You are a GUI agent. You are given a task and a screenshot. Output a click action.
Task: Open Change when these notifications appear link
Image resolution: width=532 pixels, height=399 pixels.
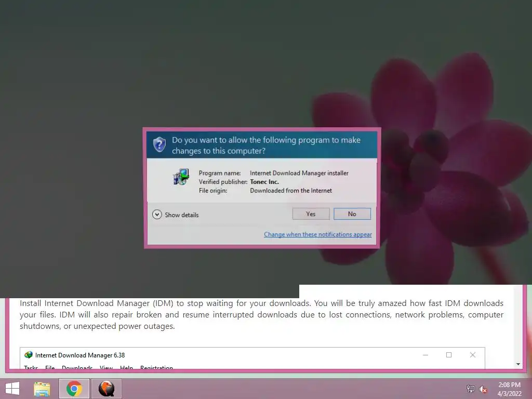[317, 234]
